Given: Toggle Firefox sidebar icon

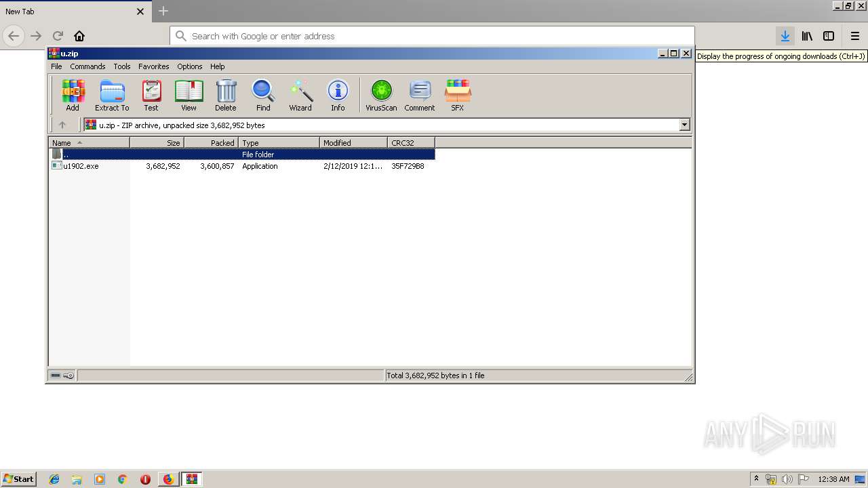Looking at the screenshot, I should click(x=829, y=36).
